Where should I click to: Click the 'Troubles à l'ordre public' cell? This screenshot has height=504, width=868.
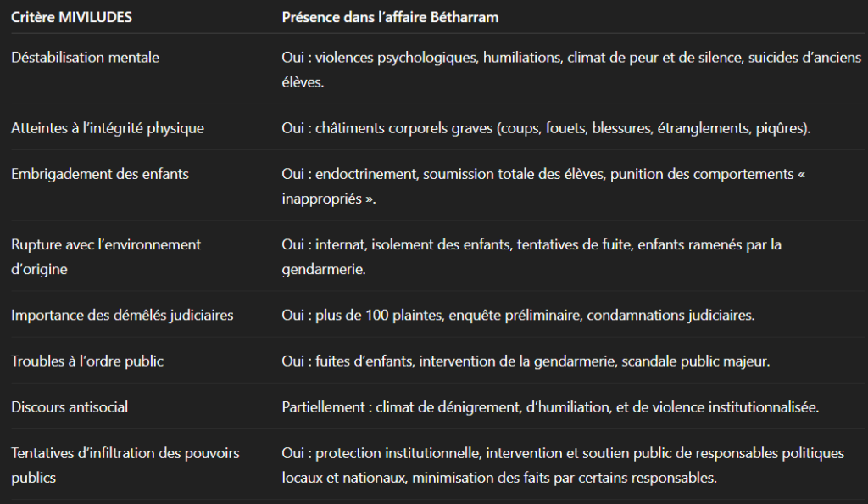87,361
